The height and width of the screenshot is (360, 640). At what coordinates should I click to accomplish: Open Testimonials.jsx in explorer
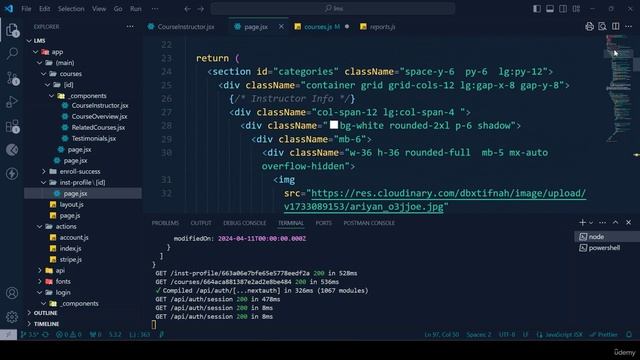point(93,138)
